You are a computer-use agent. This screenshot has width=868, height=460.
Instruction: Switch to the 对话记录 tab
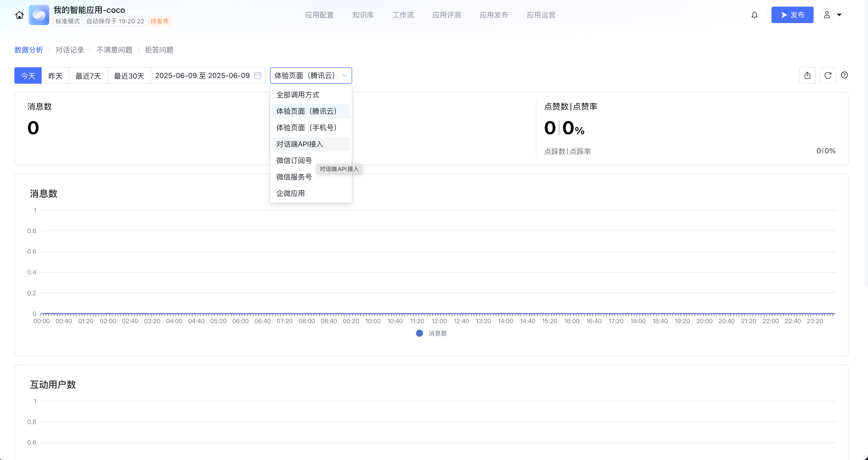(70, 50)
